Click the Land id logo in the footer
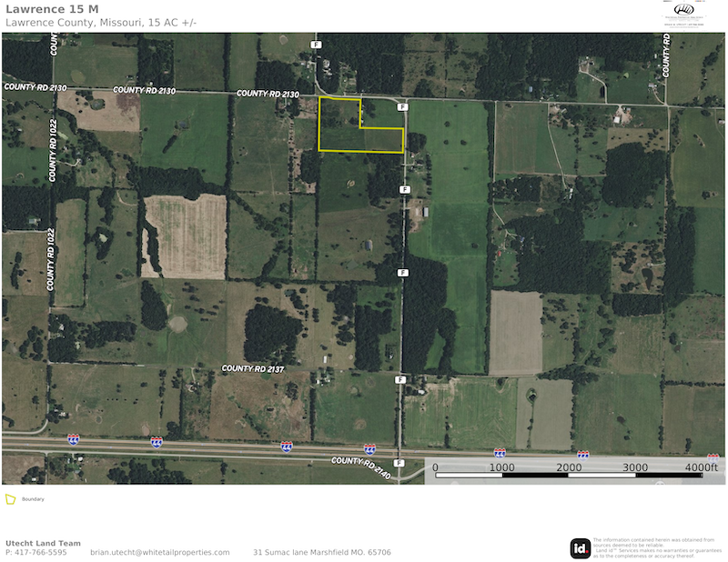Screen dimensions: 728x562 point(580,547)
